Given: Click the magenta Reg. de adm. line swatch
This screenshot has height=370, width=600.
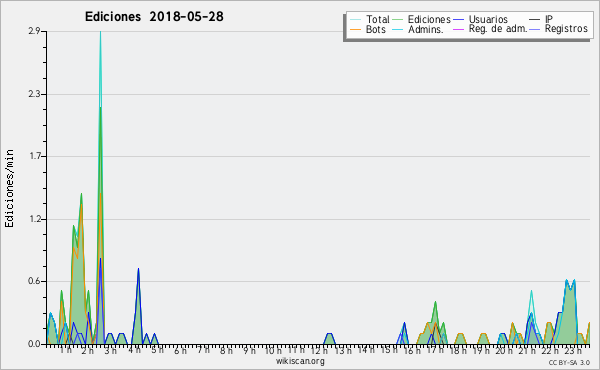Looking at the screenshot, I should point(458,29).
